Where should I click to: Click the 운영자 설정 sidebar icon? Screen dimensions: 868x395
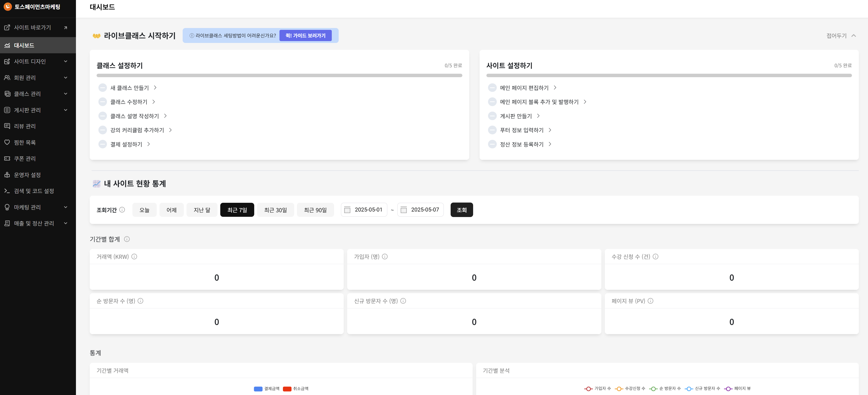[7, 174]
